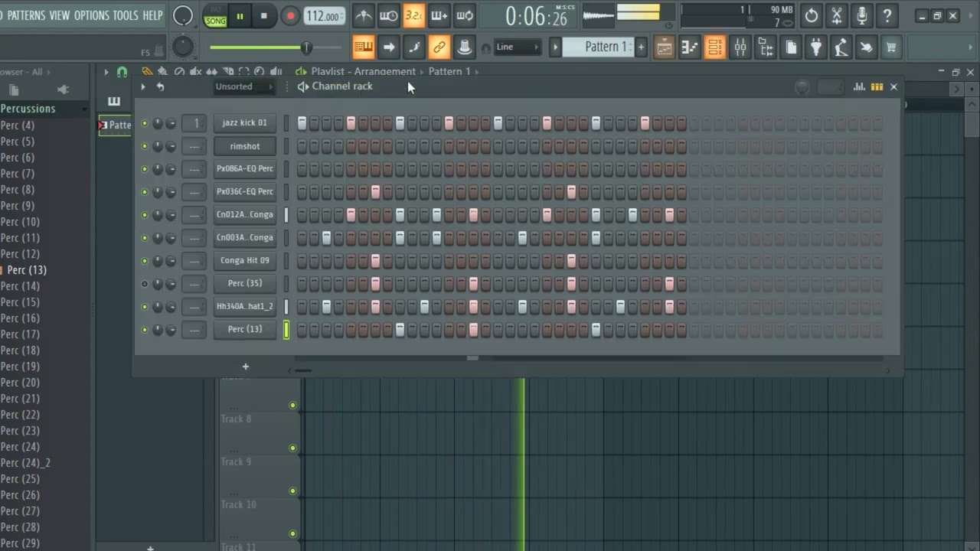
Task: Open the Unsorted channel filter dropdown
Action: [x=244, y=86]
